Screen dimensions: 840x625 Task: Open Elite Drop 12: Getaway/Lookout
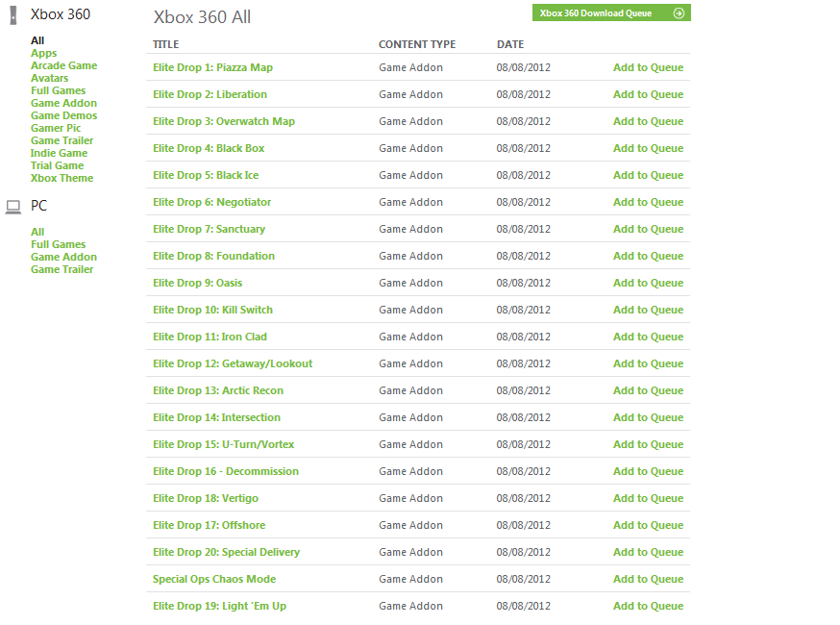(x=233, y=364)
